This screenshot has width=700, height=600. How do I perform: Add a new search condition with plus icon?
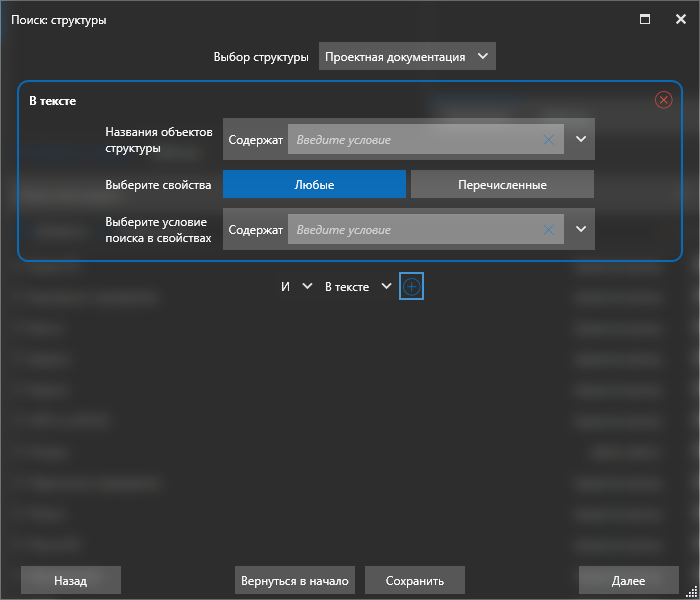412,286
